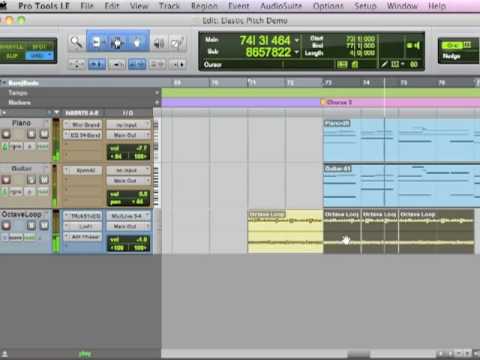Viewport: 480px width, 360px height.
Task: Open the Region menu
Action: pyautogui.click(x=204, y=6)
